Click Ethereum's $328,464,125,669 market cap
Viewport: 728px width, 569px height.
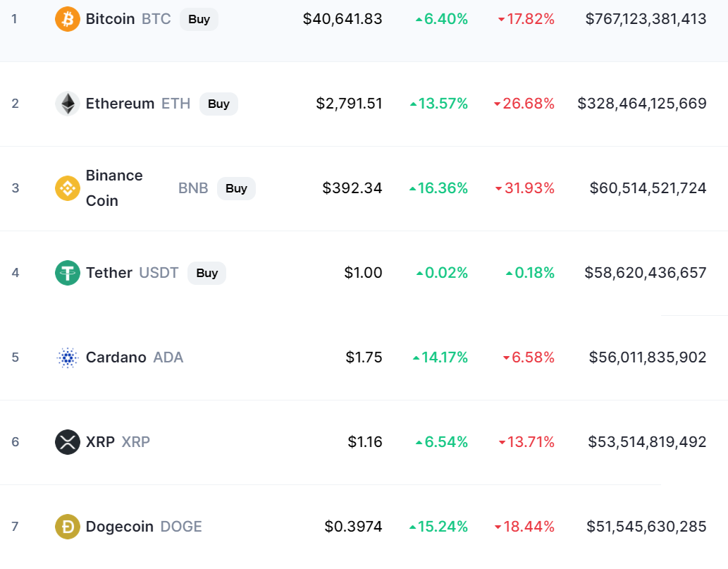point(642,104)
